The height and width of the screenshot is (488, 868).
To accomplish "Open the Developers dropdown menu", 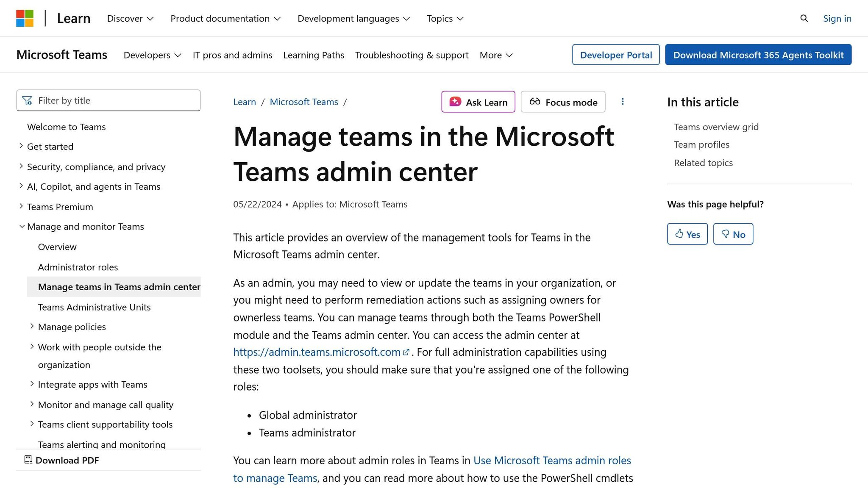I will pyautogui.click(x=152, y=55).
